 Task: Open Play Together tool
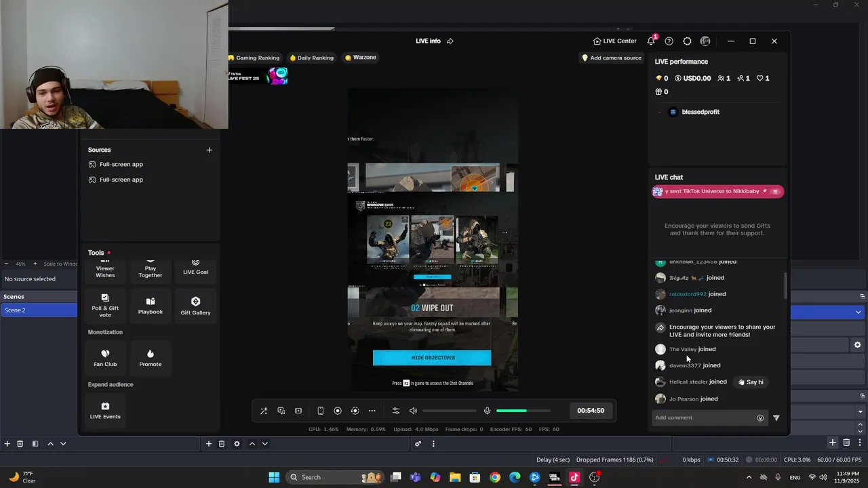[151, 269]
